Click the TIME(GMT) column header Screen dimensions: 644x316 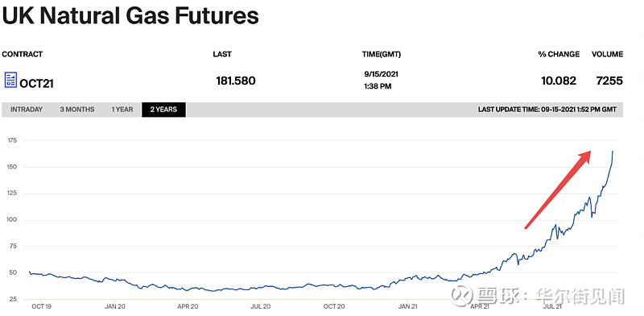point(381,54)
